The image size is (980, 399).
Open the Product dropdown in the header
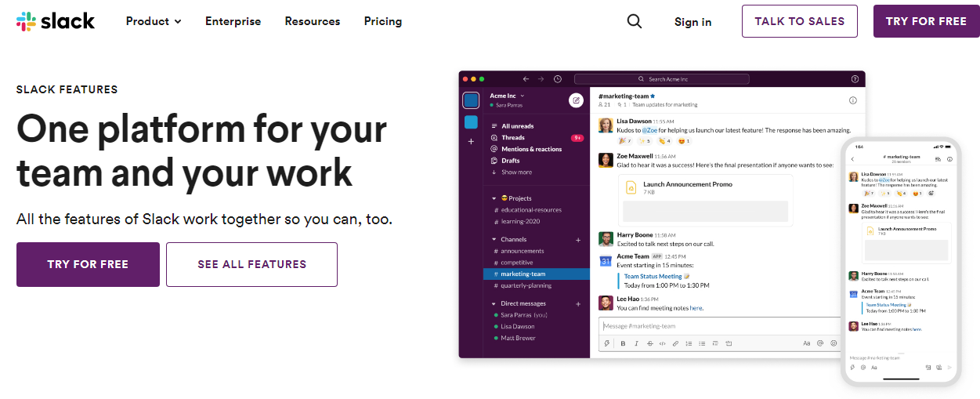154,21
